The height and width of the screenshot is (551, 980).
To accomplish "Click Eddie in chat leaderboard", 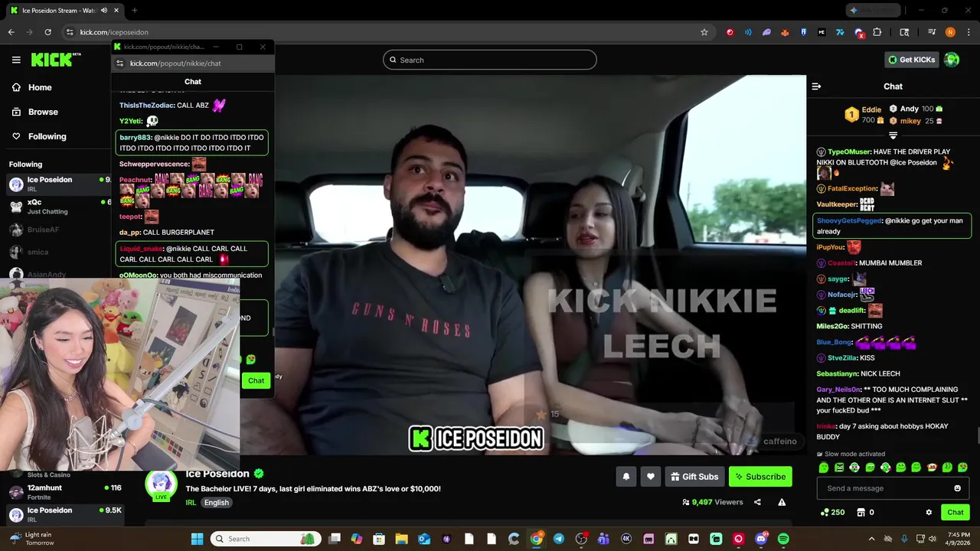I will click(871, 109).
